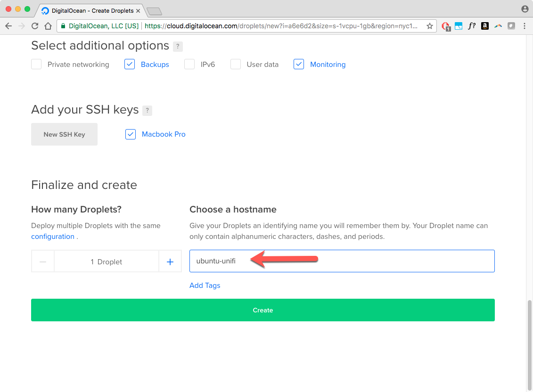
Task: Open the red extension icon with badge
Action: [x=445, y=26]
